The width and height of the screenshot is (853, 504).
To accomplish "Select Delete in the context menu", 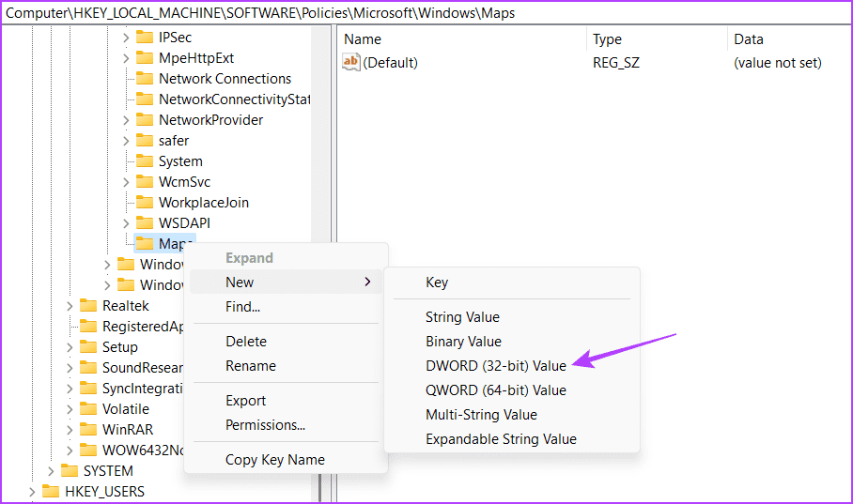I will pyautogui.click(x=286, y=342).
